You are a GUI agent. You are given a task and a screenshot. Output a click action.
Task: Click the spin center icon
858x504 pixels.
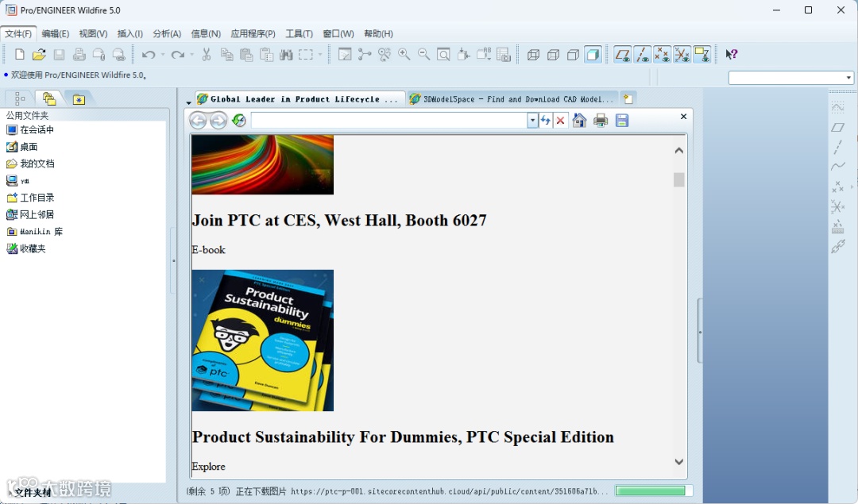click(x=365, y=54)
